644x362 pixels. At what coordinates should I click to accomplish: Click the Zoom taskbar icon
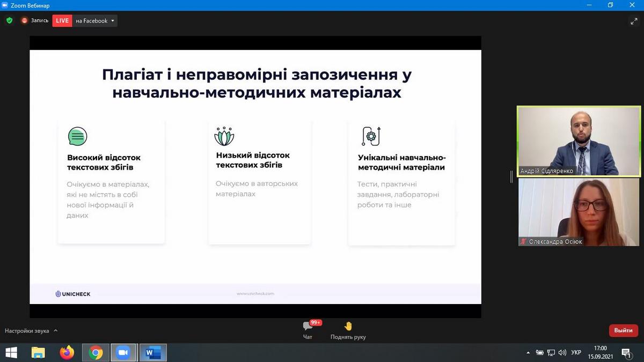pos(124,352)
